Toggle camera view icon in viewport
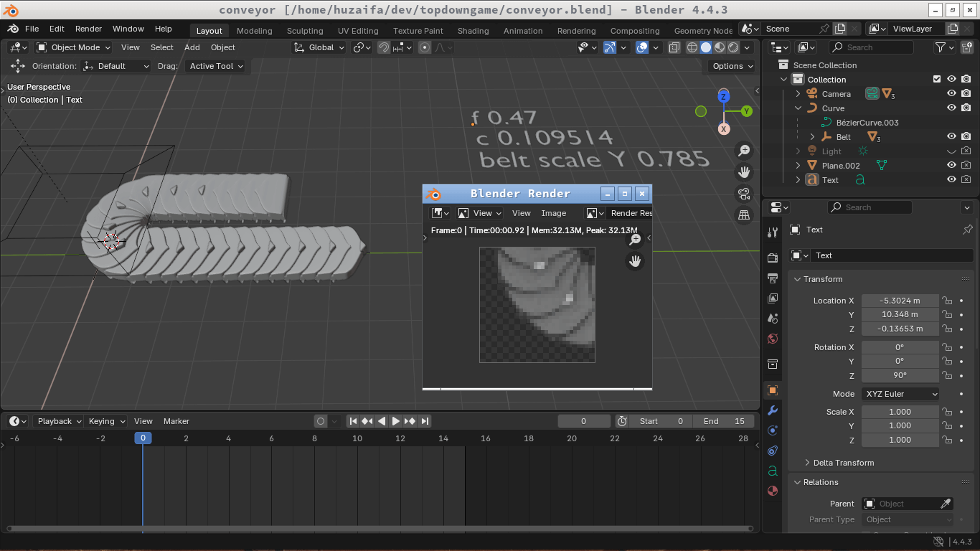Image resolution: width=980 pixels, height=551 pixels. (x=744, y=194)
